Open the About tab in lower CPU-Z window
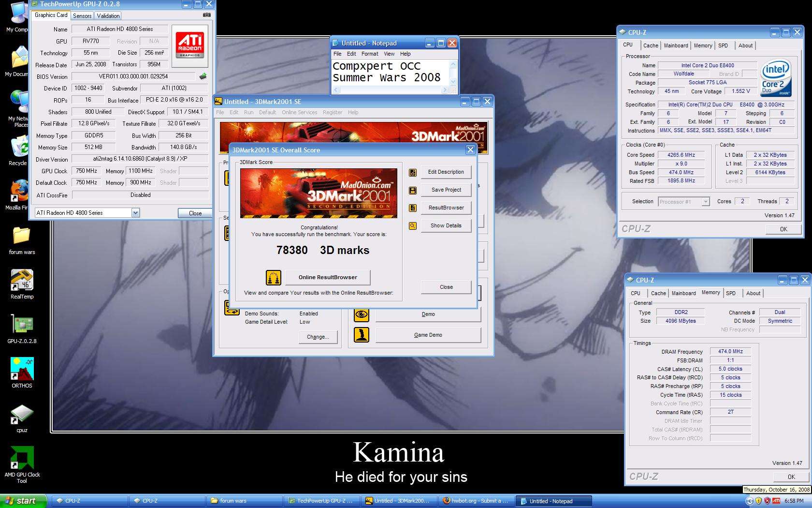 [x=753, y=293]
